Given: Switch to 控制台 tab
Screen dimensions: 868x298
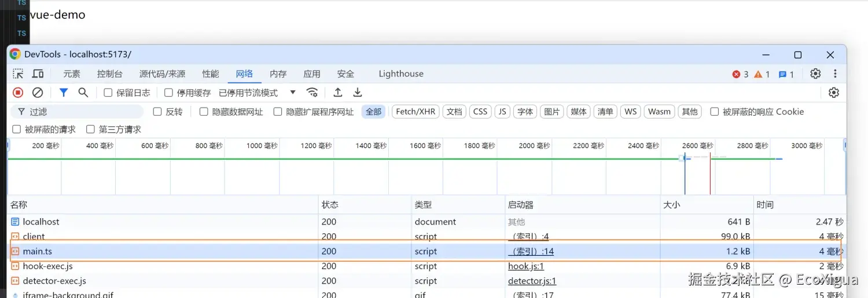Looking at the screenshot, I should click(x=110, y=73).
